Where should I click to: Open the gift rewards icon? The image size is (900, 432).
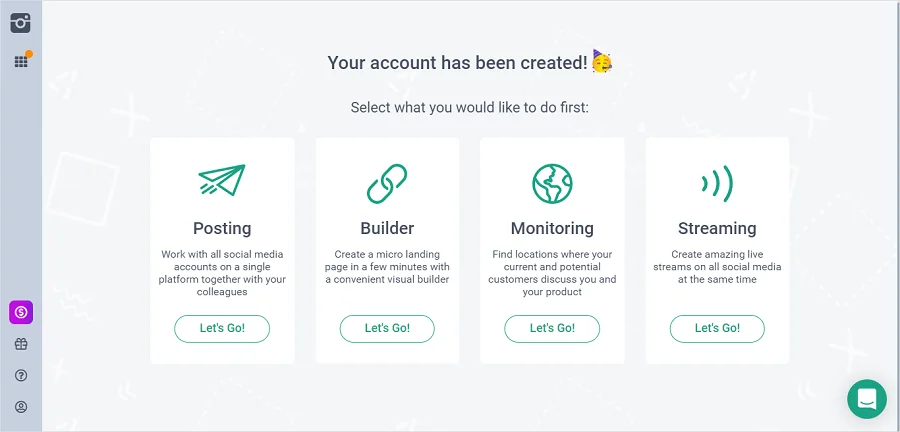(x=21, y=344)
